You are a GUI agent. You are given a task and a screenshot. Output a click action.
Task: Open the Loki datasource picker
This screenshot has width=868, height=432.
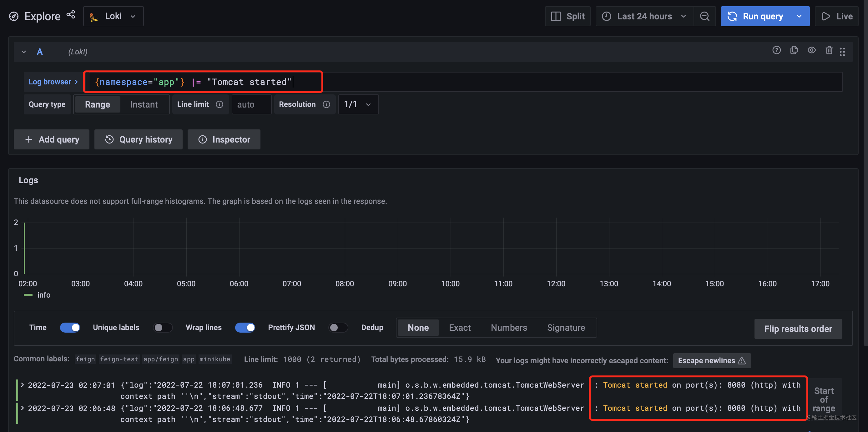pyautogui.click(x=113, y=16)
